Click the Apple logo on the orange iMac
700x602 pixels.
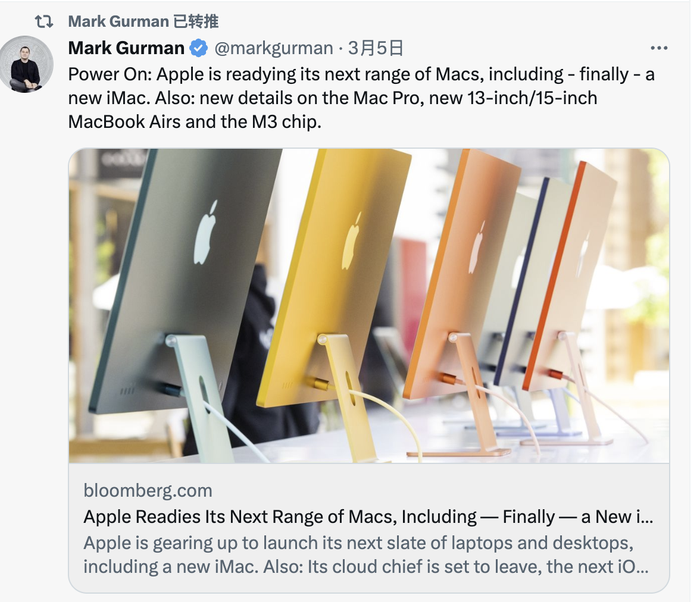pyautogui.click(x=477, y=247)
